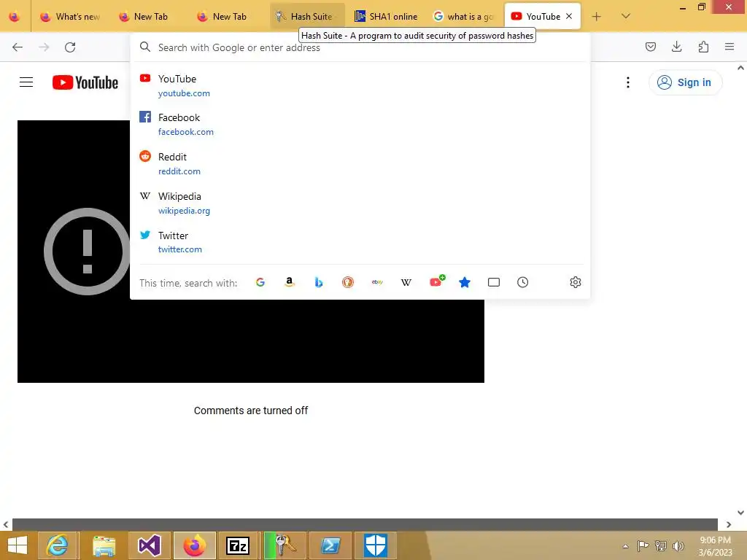Open YouTube guide hamburger menu
Viewport: 747px width, 560px height.
tap(26, 82)
